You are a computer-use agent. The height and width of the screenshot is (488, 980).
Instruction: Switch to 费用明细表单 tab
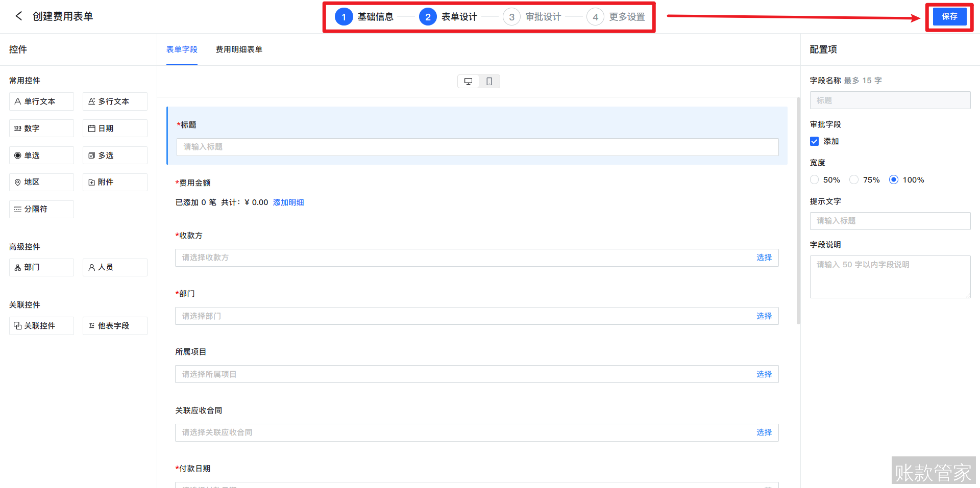[x=239, y=49]
